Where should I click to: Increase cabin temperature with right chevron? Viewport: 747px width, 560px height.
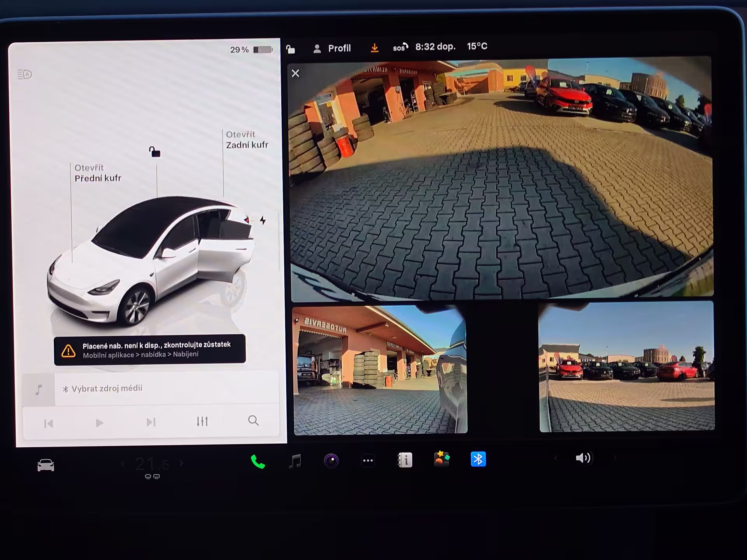[181, 463]
